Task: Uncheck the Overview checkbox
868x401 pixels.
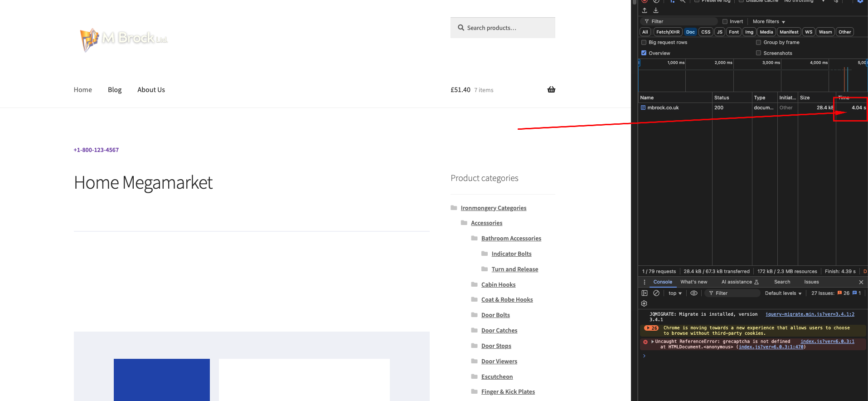Action: pos(644,53)
